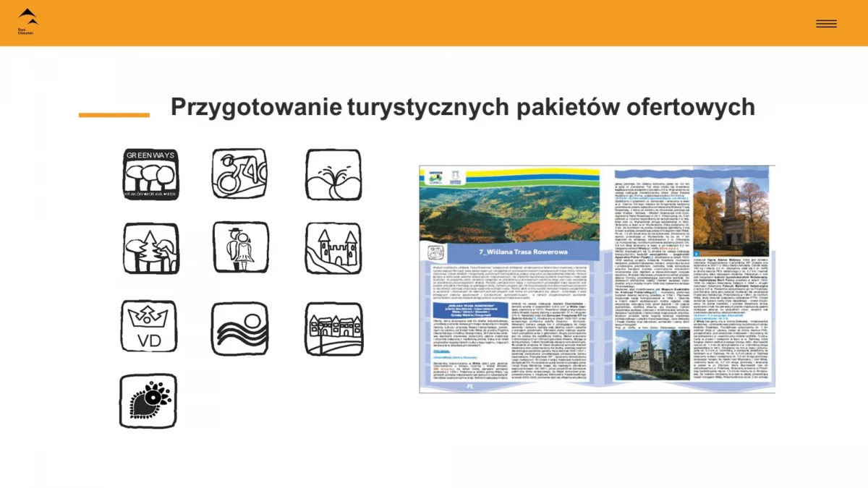Click the sun and waves pictogram
The height and width of the screenshot is (488, 868).
240,328
